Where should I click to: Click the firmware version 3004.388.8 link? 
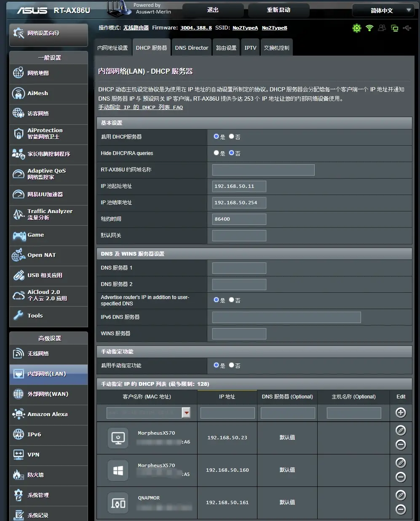[x=196, y=28]
